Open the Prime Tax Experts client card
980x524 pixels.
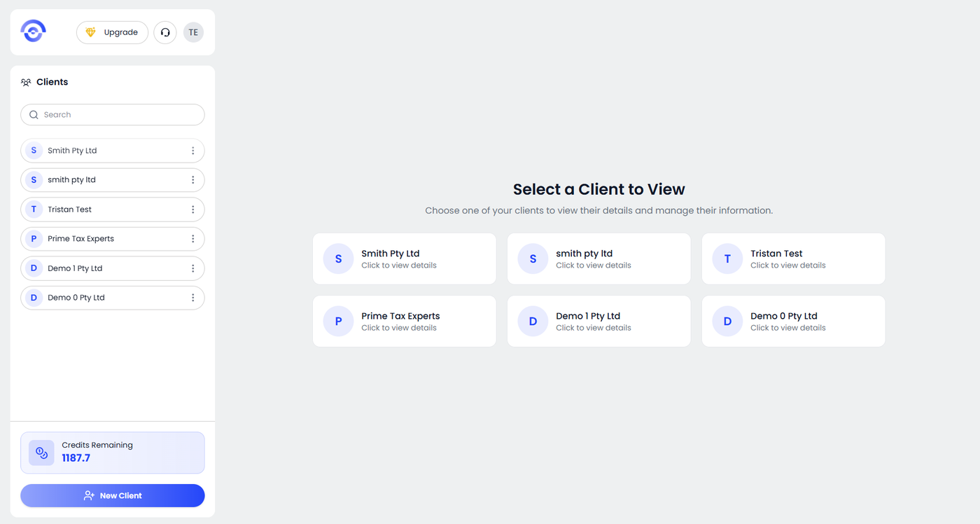(404, 321)
